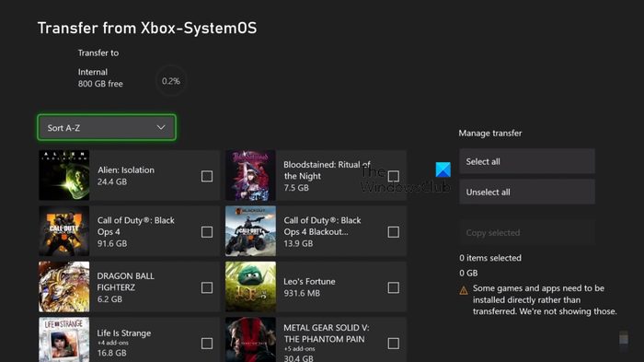Click the 24.4 GB size label
The image size is (644, 362).
point(112,181)
